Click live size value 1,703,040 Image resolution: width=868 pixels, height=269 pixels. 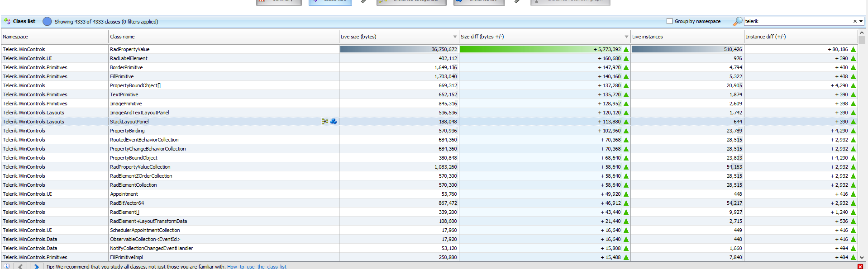pos(446,76)
